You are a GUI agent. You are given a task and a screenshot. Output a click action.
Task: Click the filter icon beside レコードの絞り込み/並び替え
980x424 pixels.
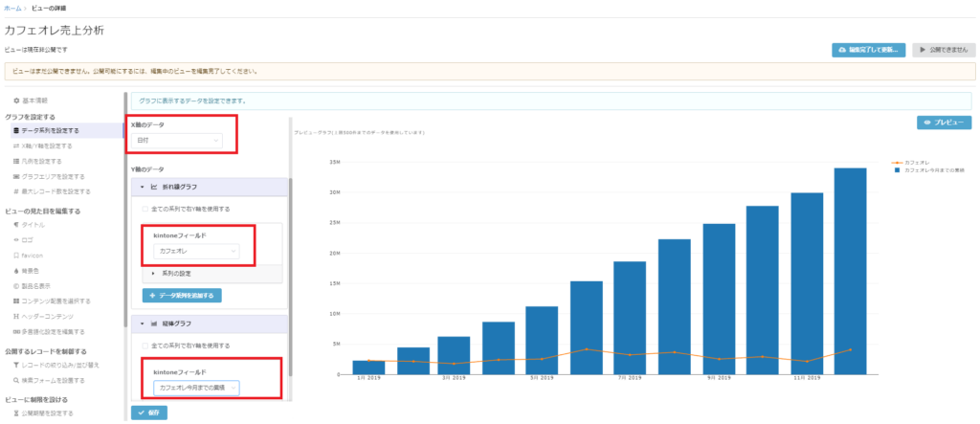pos(16,365)
